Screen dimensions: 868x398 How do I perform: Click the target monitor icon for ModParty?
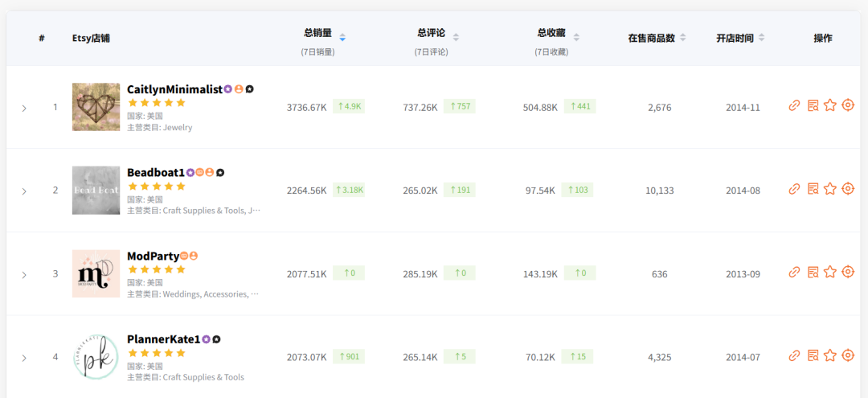coord(848,272)
